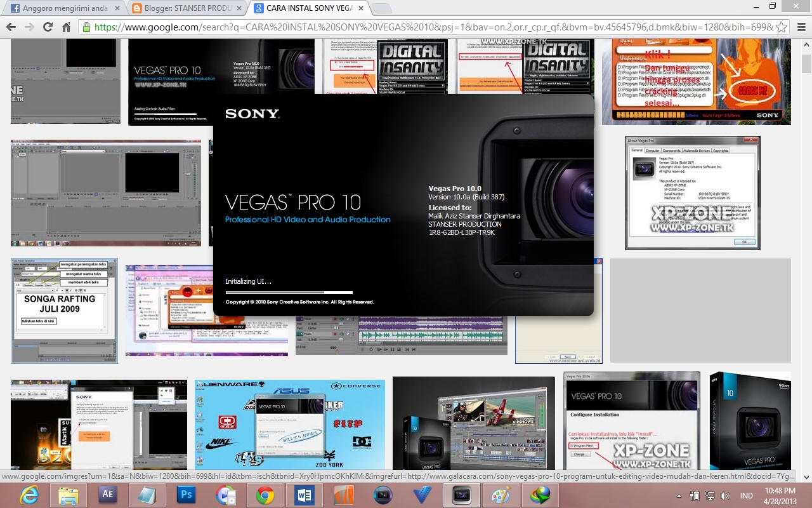Click the IND language indicator
Screen dimensions: 812x508
pos(746,496)
